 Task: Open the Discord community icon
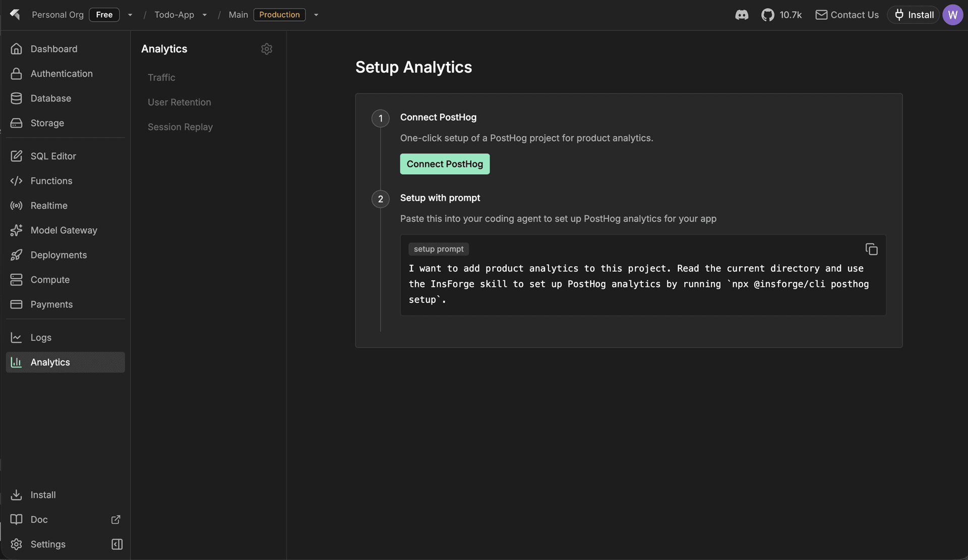click(x=742, y=15)
